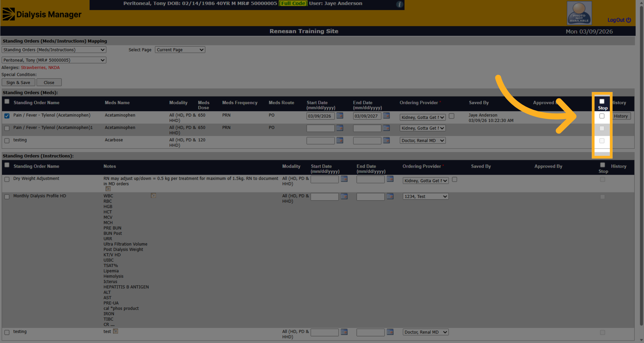Screen dimensions: 644x343
Task: Tick Stop checkbox for first Tylenol order
Action: tap(602, 116)
